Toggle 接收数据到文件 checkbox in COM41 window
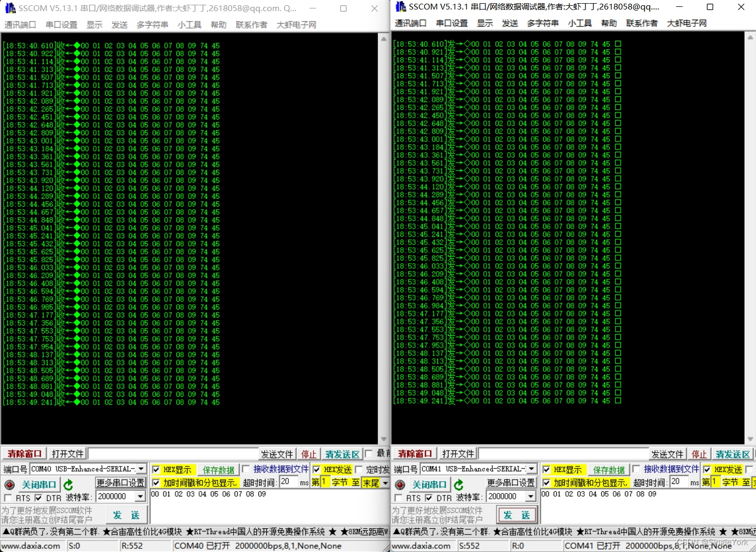This screenshot has width=756, height=552. 636,469
